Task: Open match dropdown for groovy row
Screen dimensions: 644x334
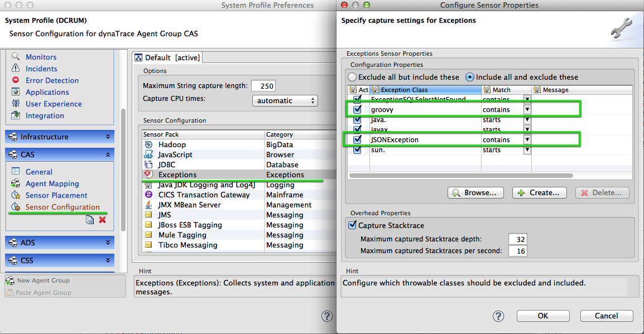Action: click(527, 109)
